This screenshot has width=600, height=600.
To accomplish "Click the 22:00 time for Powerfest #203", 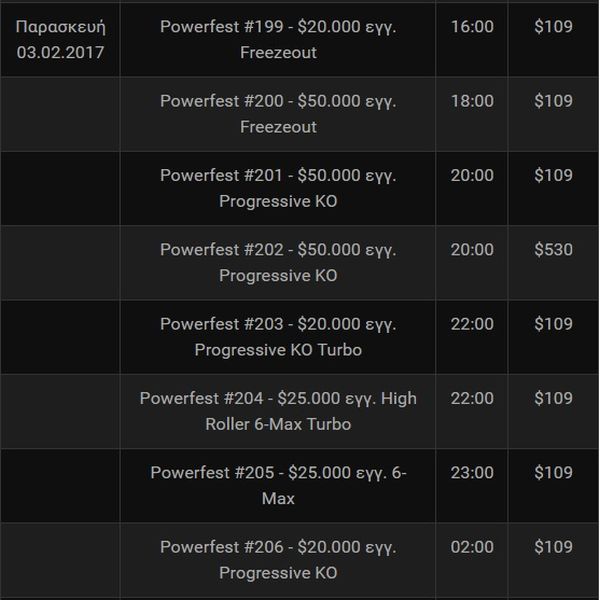I will click(x=472, y=324).
